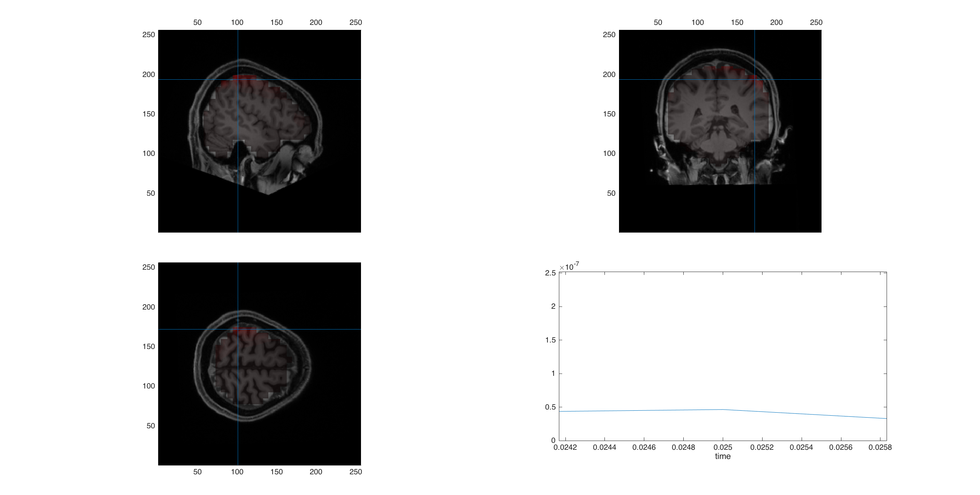Click the coronal brain slice crosshair intersection
Screen dimensions: 980x495
coord(755,80)
